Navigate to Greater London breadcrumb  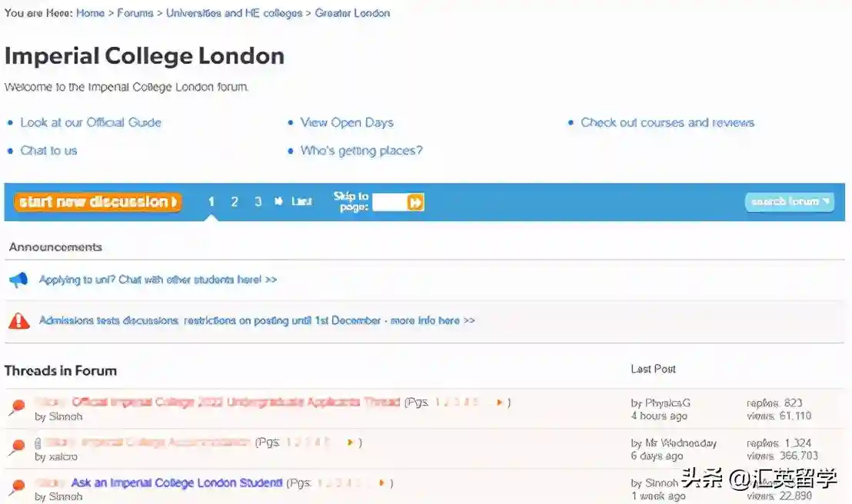[352, 13]
